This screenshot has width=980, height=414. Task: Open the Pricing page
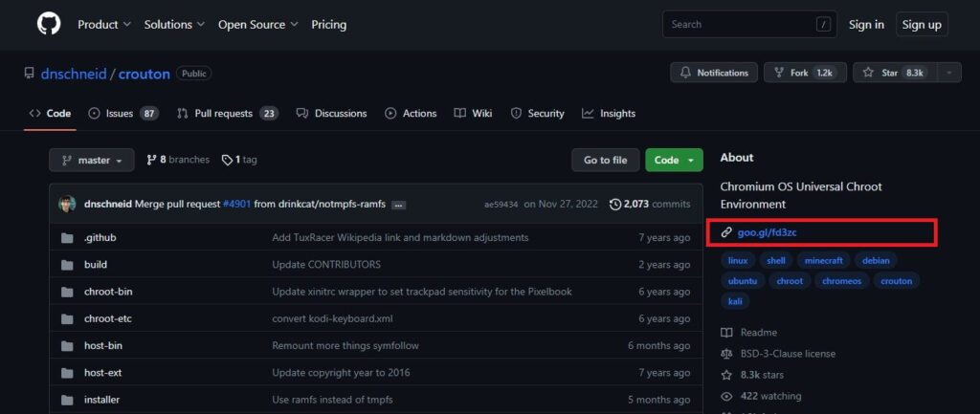329,24
